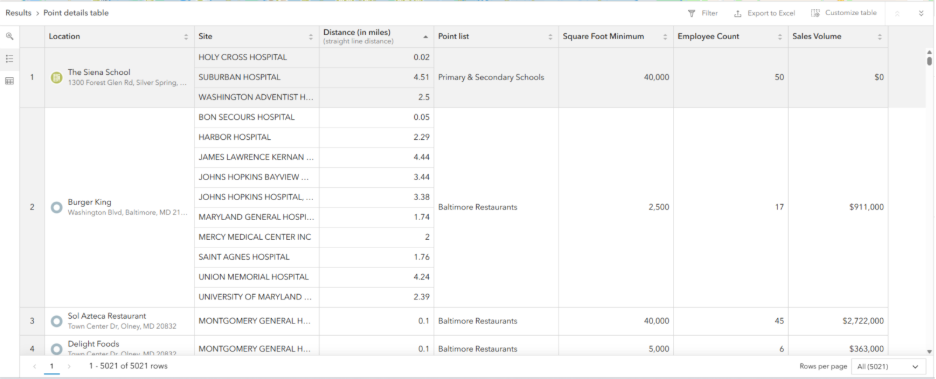Screen dimensions: 936x379
Task: Sort by Employee Count column arrows
Action: click(780, 37)
